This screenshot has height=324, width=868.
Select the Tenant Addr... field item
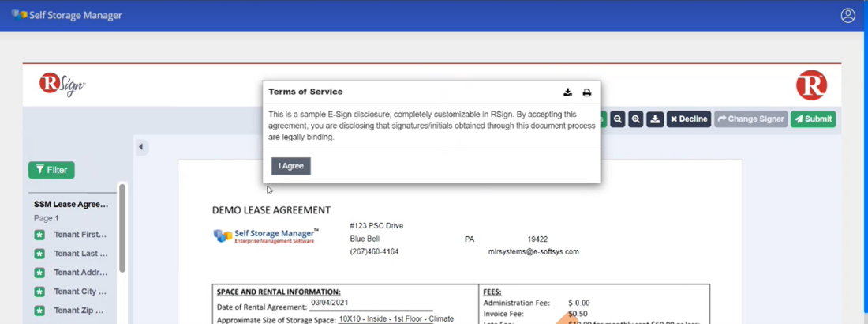click(80, 273)
